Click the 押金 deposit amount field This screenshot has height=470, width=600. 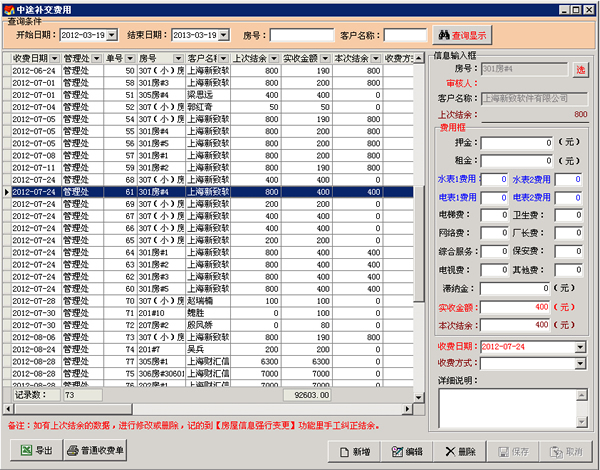517,143
